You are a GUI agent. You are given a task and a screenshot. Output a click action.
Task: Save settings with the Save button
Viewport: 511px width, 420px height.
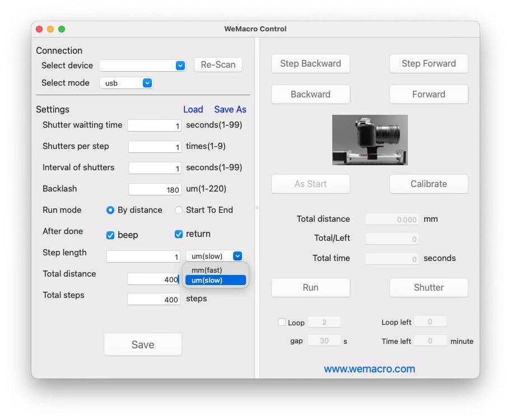143,344
